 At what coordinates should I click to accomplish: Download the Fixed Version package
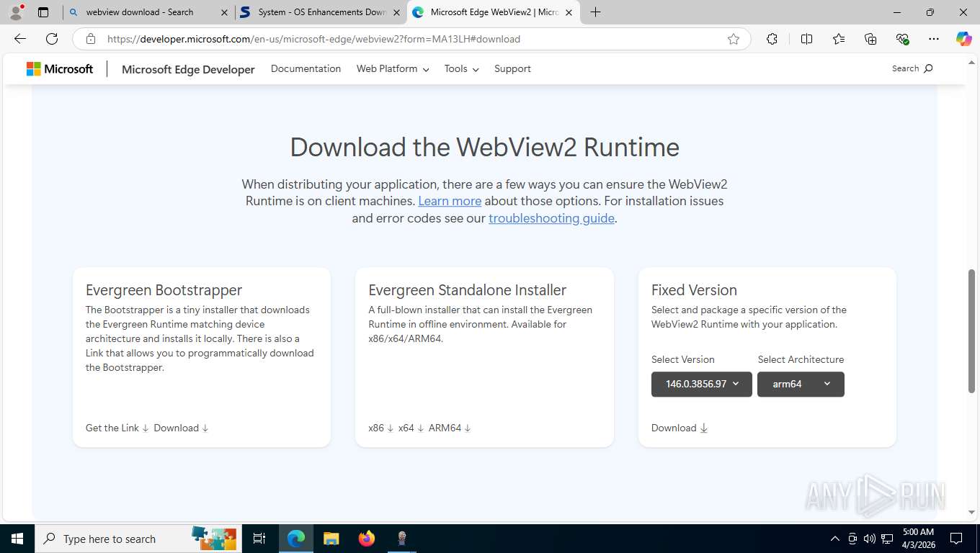(x=680, y=428)
